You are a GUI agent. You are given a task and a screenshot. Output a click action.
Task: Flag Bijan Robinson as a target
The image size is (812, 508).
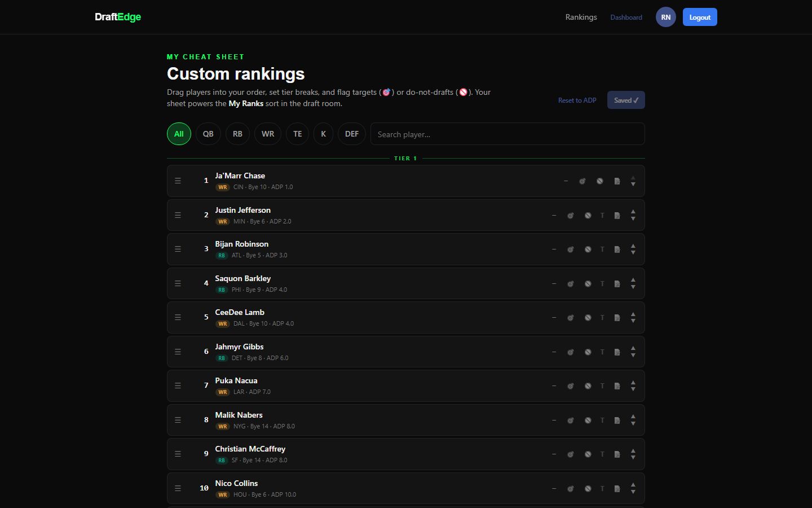click(571, 249)
